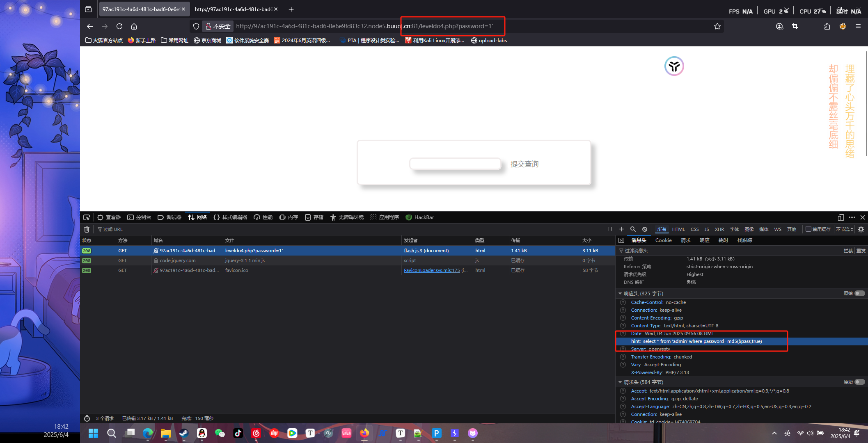Filter requests by CSS type
The image size is (868, 443).
point(694,229)
